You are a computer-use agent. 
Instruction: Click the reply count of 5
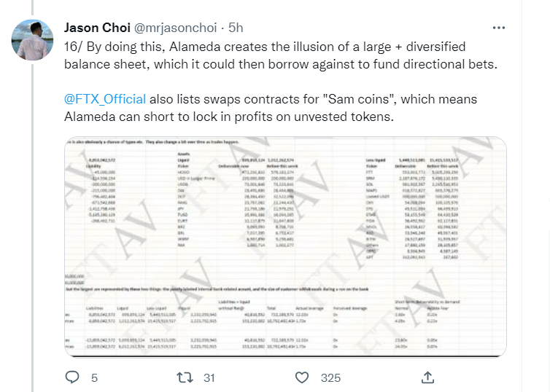click(x=94, y=377)
